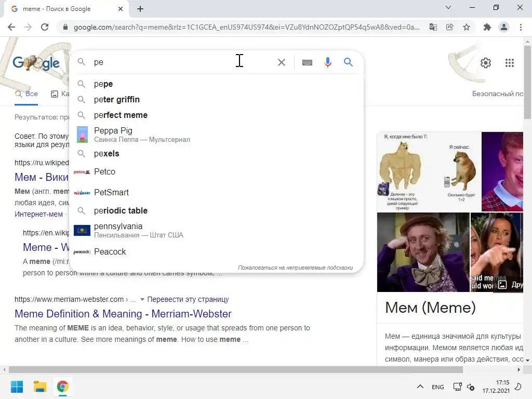Open the Google Translate page icon
Screen dimensions: 532x399
(x=433, y=27)
